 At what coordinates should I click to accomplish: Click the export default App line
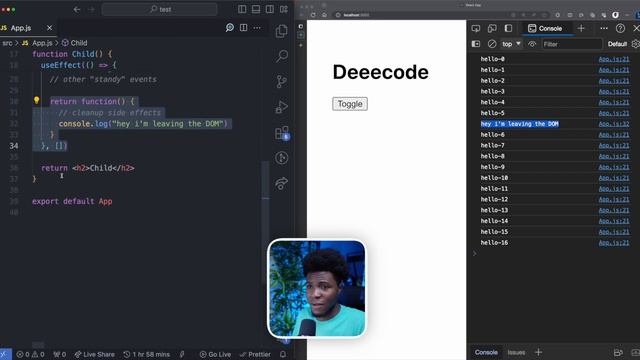(72, 201)
